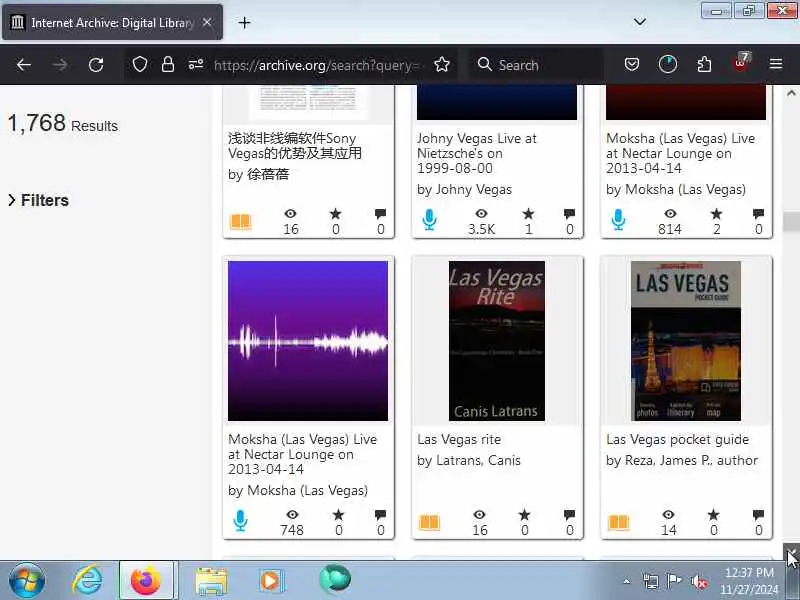800x600 pixels.
Task: Click the vertical scrollbar thumb
Action: (x=791, y=221)
